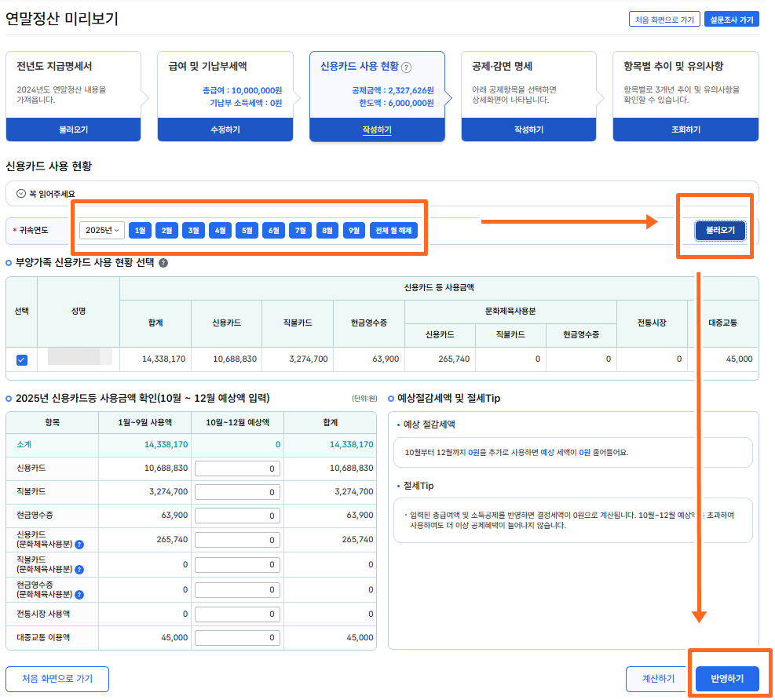Image resolution: width=775 pixels, height=700 pixels.
Task: Click 작성하기 under 신용카드 사용 현황
Action: 377,129
